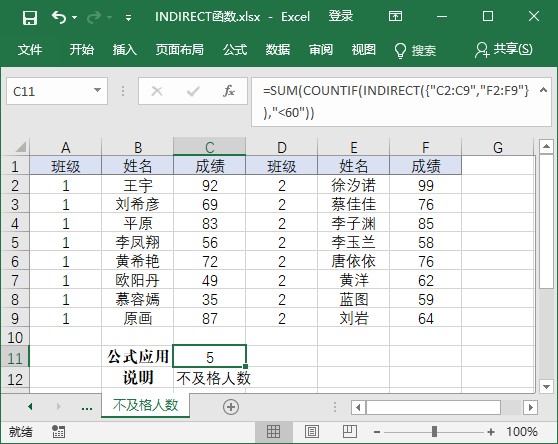
Task: Click vertical scrollbar down arrow
Action: (546, 386)
